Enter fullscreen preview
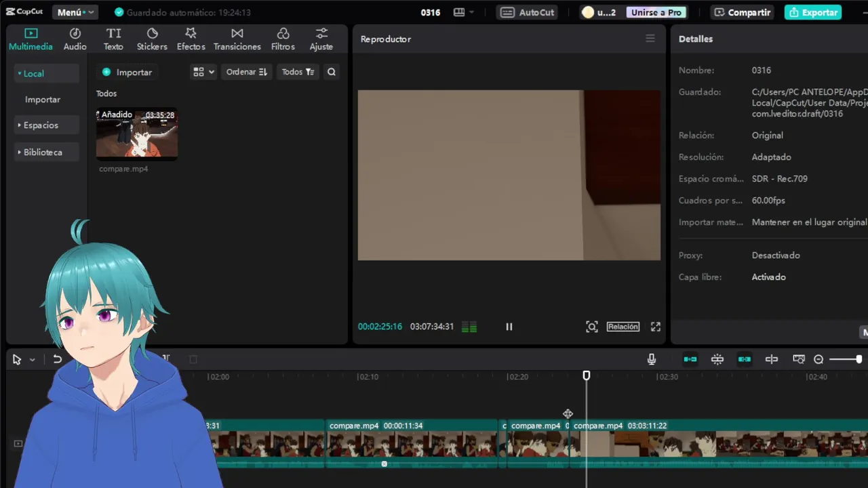 656,327
